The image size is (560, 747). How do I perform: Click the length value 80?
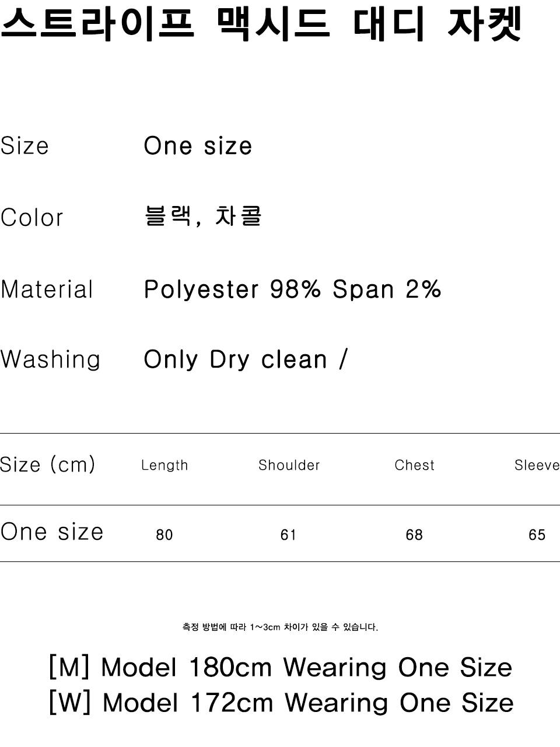pos(164,535)
